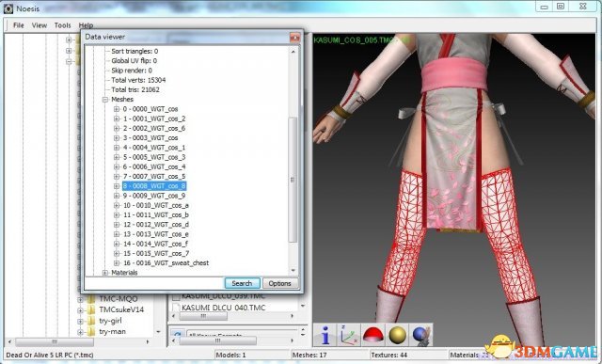This screenshot has height=364, width=602.
Task: Select mesh 9 - 0009_WGT_cos_9
Action: coord(154,196)
